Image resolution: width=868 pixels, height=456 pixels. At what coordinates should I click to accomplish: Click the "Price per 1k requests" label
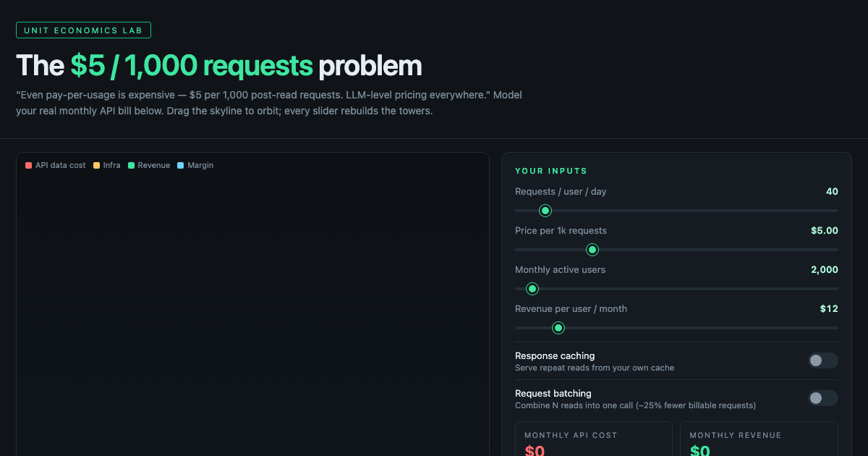561,231
